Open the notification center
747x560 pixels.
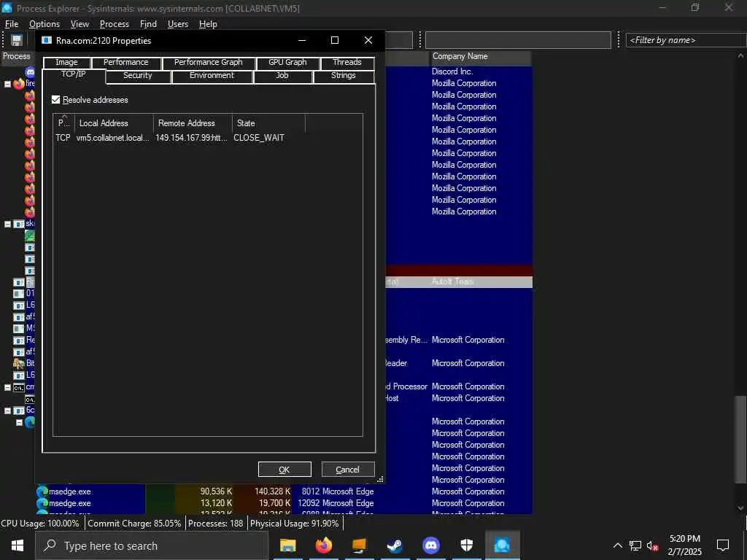pos(723,545)
